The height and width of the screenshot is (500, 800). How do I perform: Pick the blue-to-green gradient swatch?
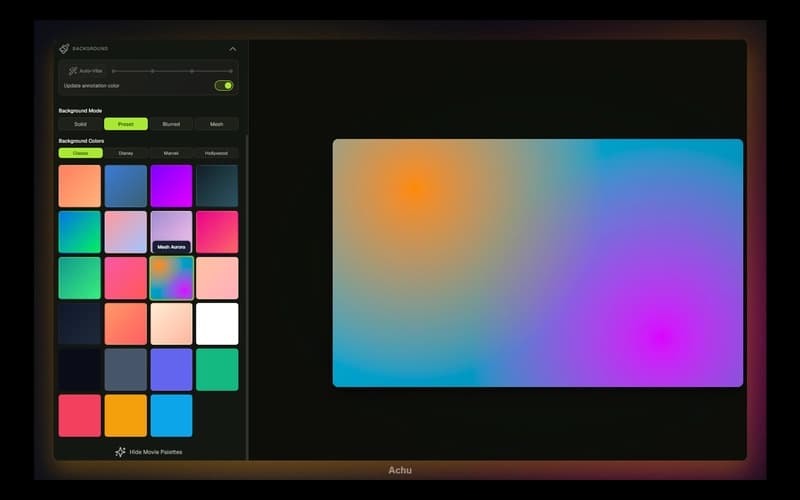(80, 232)
